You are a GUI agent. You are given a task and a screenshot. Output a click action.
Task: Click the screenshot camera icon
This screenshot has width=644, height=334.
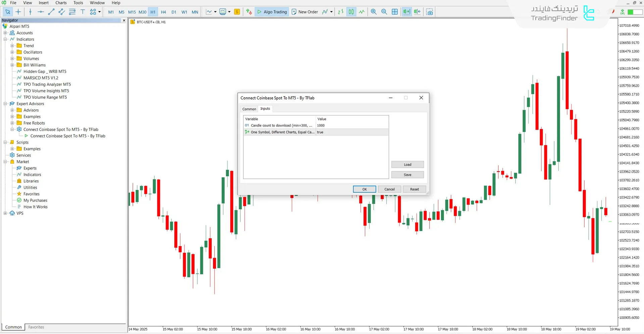coord(430,12)
